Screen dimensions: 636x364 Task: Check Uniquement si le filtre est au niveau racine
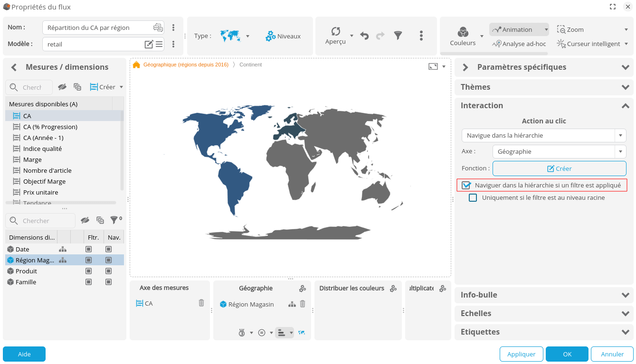[x=473, y=197]
